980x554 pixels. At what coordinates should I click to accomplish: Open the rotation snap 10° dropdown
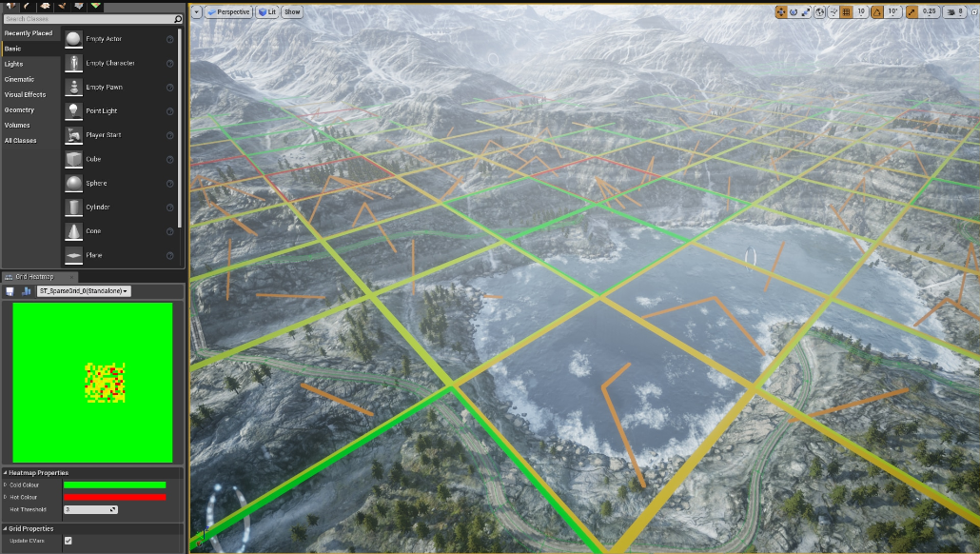893,11
